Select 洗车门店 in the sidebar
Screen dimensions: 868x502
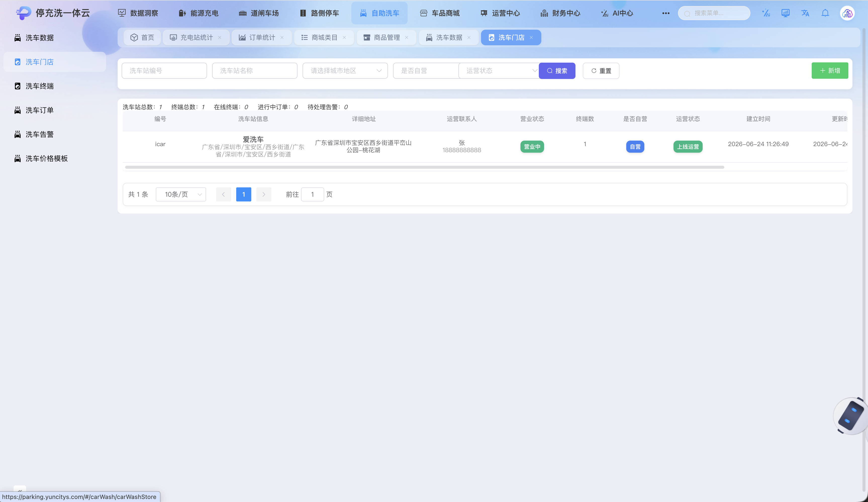[55, 62]
